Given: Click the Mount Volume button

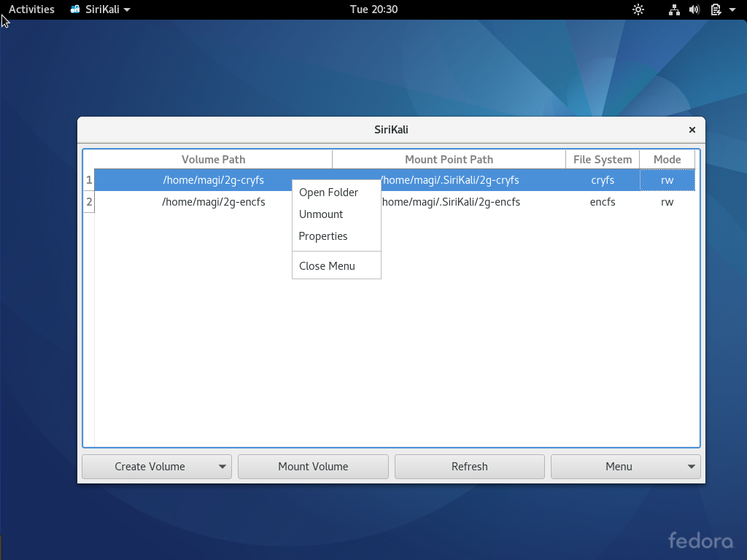Looking at the screenshot, I should click(313, 467).
